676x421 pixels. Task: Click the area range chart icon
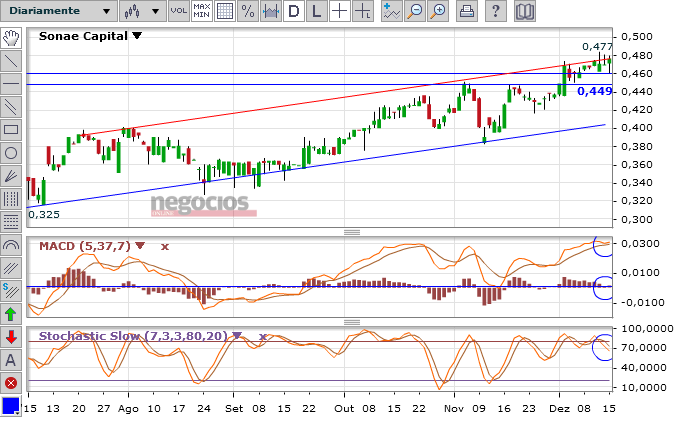[271, 11]
